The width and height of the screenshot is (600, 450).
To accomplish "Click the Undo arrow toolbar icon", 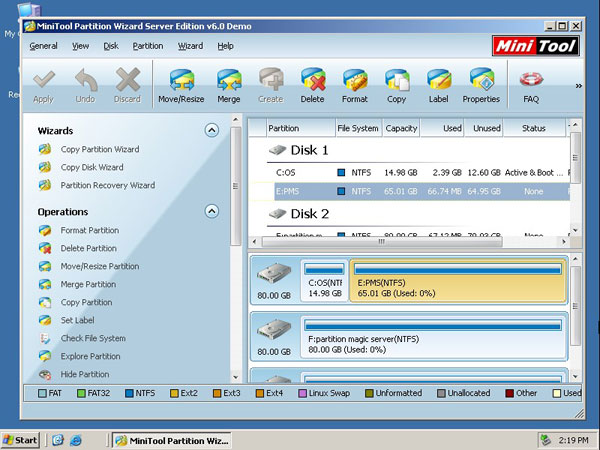I will click(x=86, y=79).
